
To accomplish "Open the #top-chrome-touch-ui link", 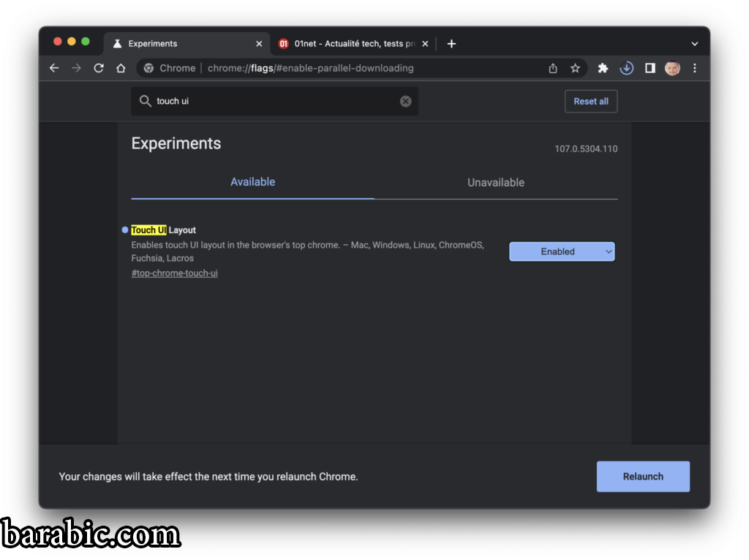I will click(x=174, y=273).
